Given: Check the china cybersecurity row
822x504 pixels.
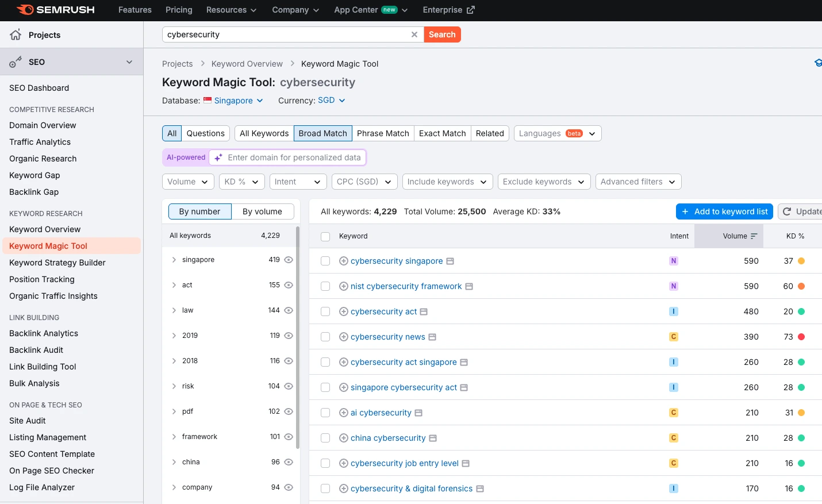Looking at the screenshot, I should [x=325, y=438].
